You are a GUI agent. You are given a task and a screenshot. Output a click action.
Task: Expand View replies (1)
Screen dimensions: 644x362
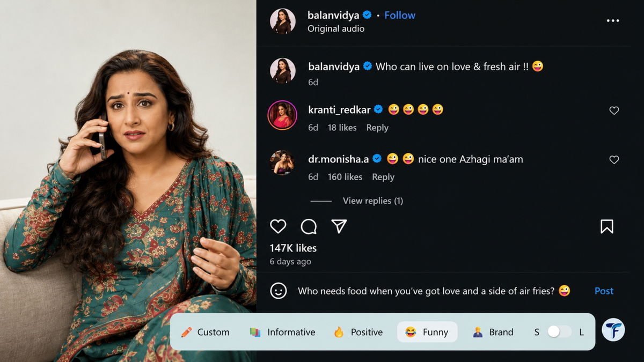(x=373, y=201)
